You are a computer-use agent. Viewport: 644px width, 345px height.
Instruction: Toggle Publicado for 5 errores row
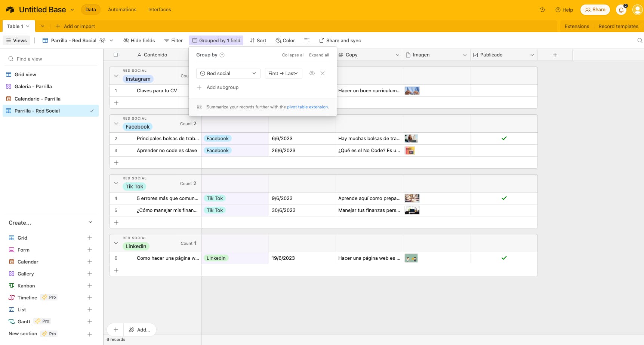(x=504, y=198)
